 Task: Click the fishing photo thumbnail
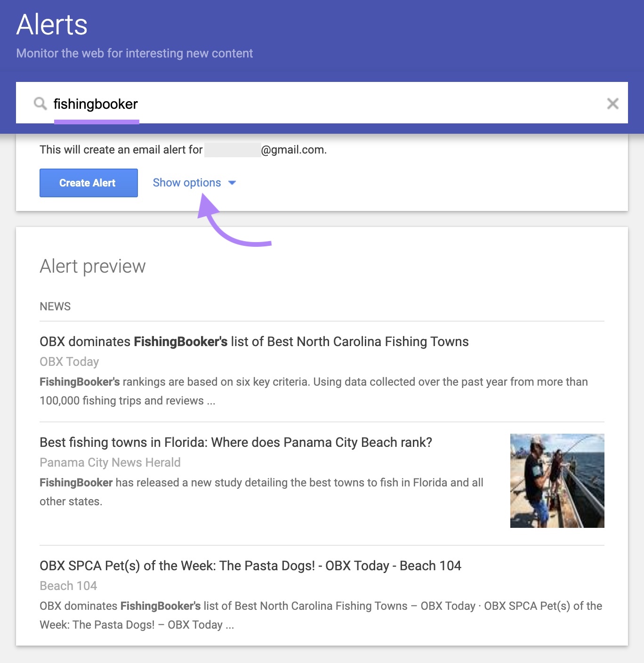(557, 480)
